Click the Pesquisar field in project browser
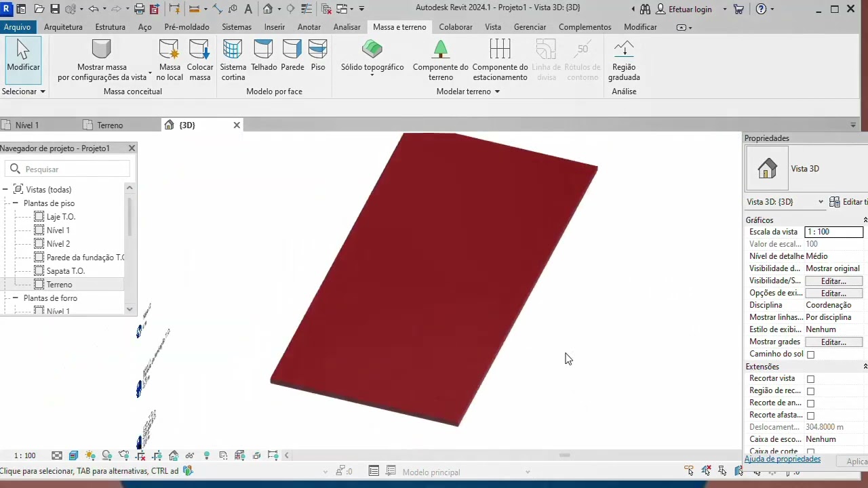This screenshot has width=868, height=488. (x=66, y=169)
